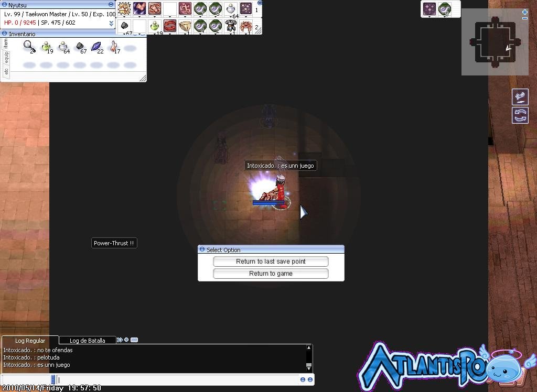Switch to the Log Regular tab
The width and height of the screenshot is (537, 392).
click(x=30, y=340)
